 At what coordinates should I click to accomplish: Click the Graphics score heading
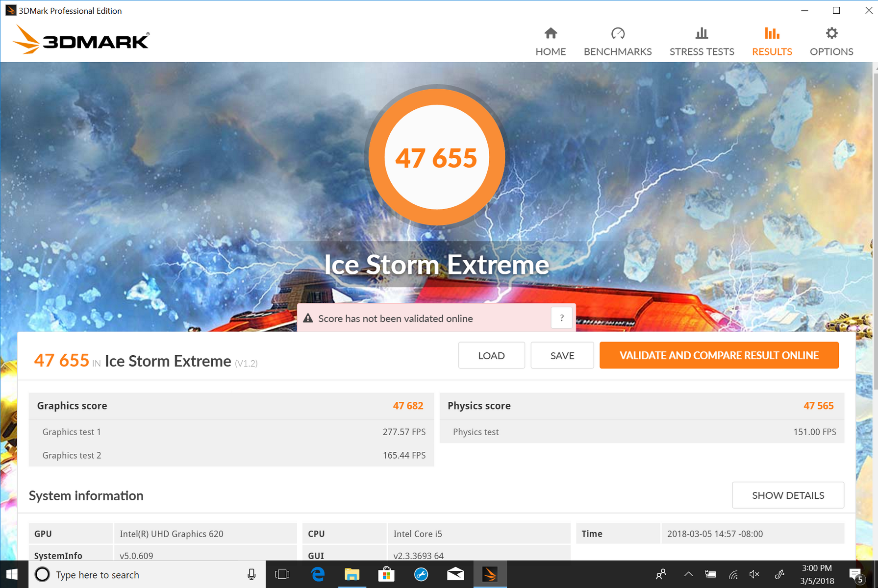pyautogui.click(x=72, y=406)
